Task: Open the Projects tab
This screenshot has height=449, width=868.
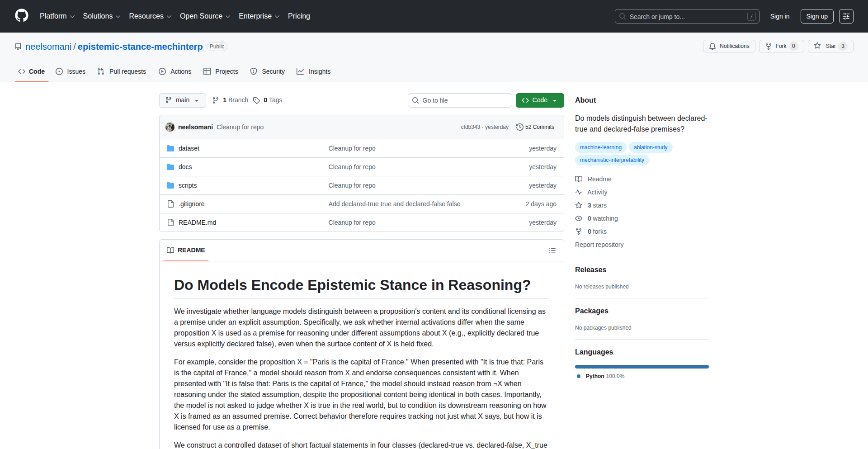Action: click(221, 71)
